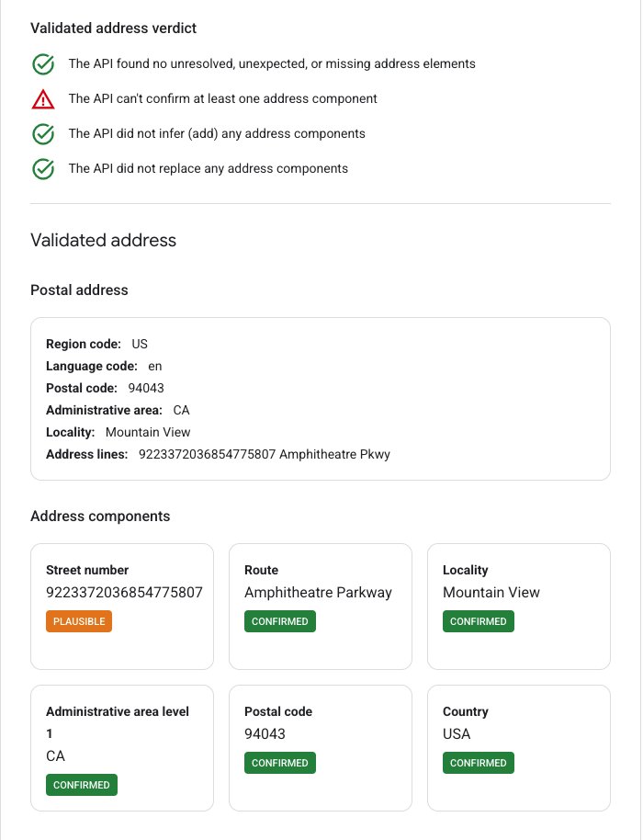Image resolution: width=643 pixels, height=840 pixels.
Task: Click green checkmark for did not infer components
Action: pos(43,134)
